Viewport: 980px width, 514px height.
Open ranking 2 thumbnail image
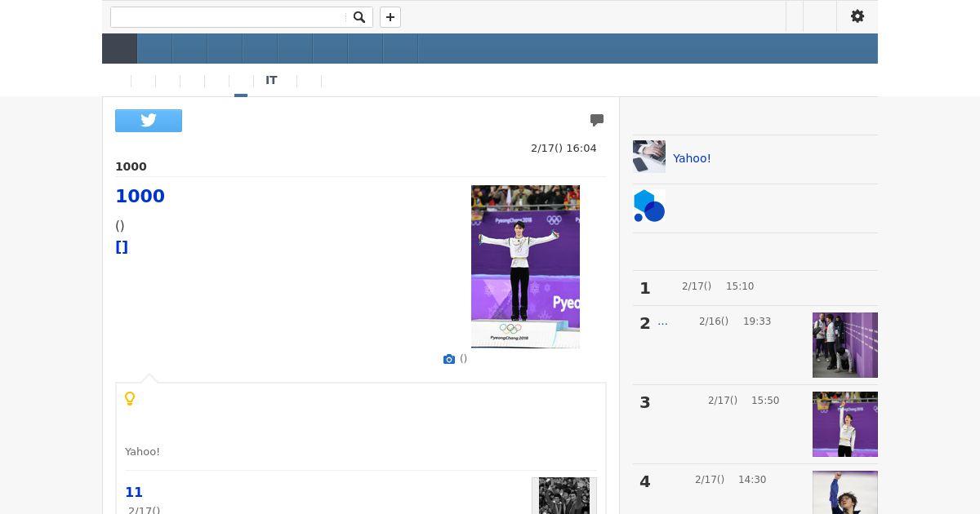(x=845, y=345)
